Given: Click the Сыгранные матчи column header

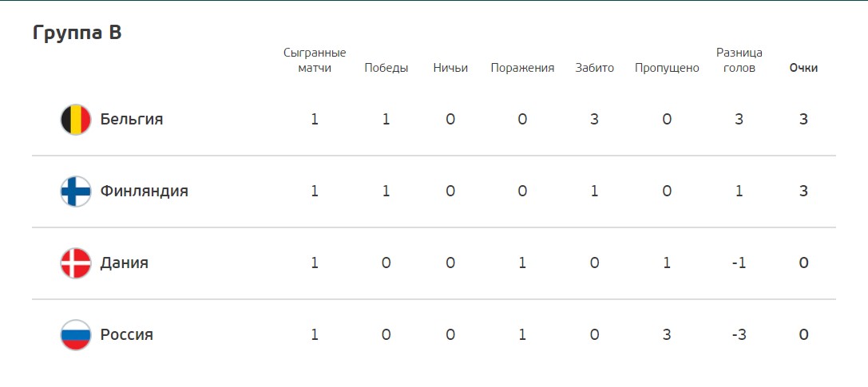Looking at the screenshot, I should pos(315,61).
